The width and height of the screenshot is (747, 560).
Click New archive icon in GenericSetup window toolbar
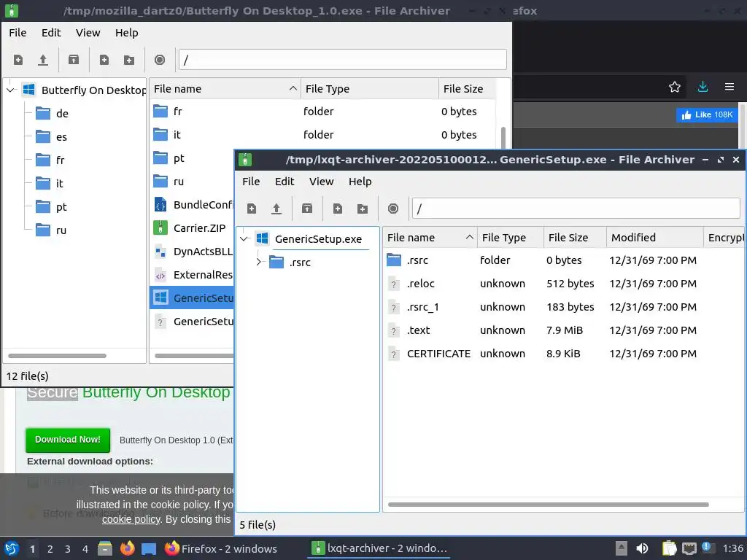252,209
